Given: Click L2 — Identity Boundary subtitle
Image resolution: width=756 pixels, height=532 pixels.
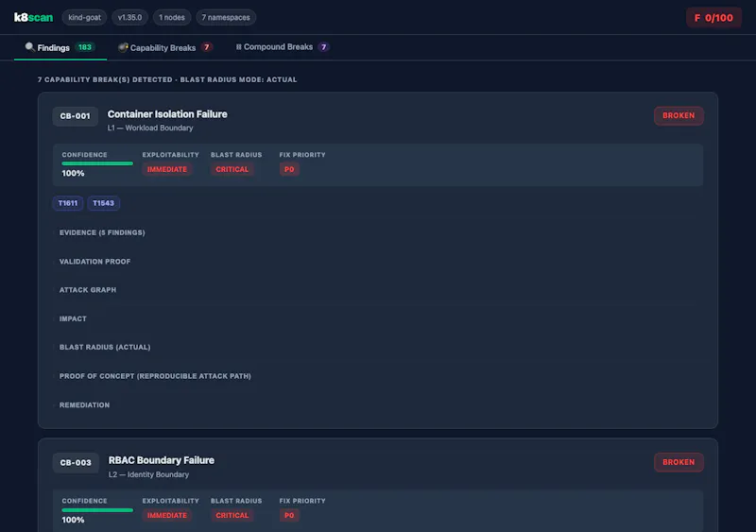Looking at the screenshot, I should [x=148, y=474].
